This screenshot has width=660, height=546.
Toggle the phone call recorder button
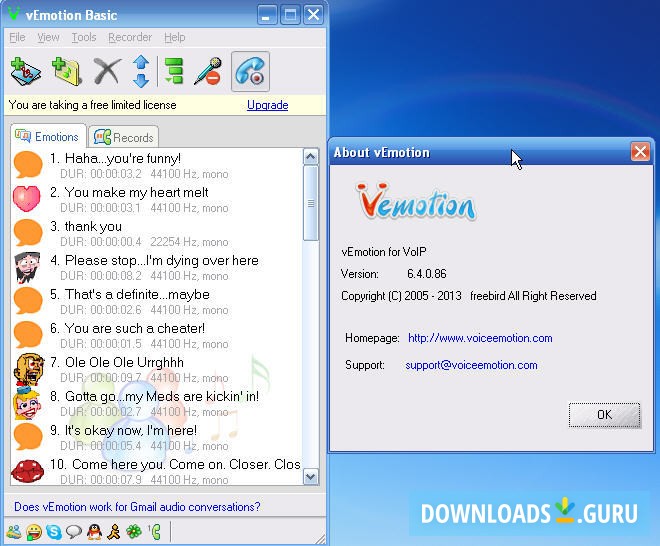coord(250,72)
